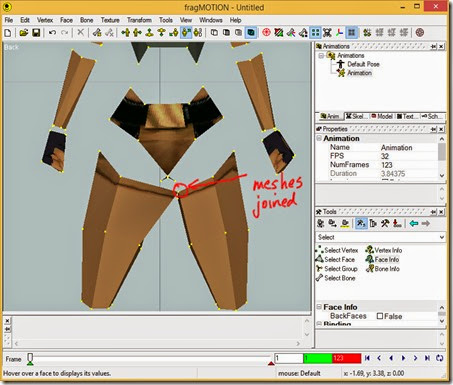
Task: Step to next frame button
Action: (415, 358)
